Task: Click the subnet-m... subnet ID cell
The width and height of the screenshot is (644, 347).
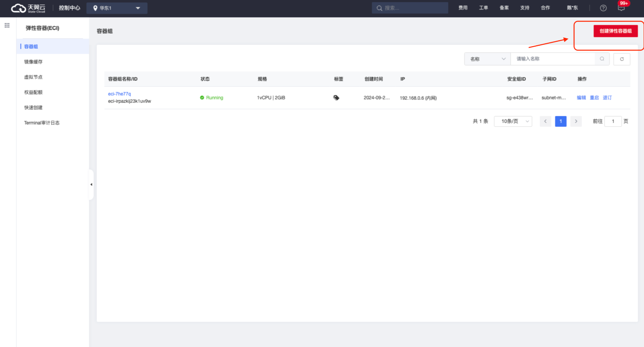Action: point(554,98)
